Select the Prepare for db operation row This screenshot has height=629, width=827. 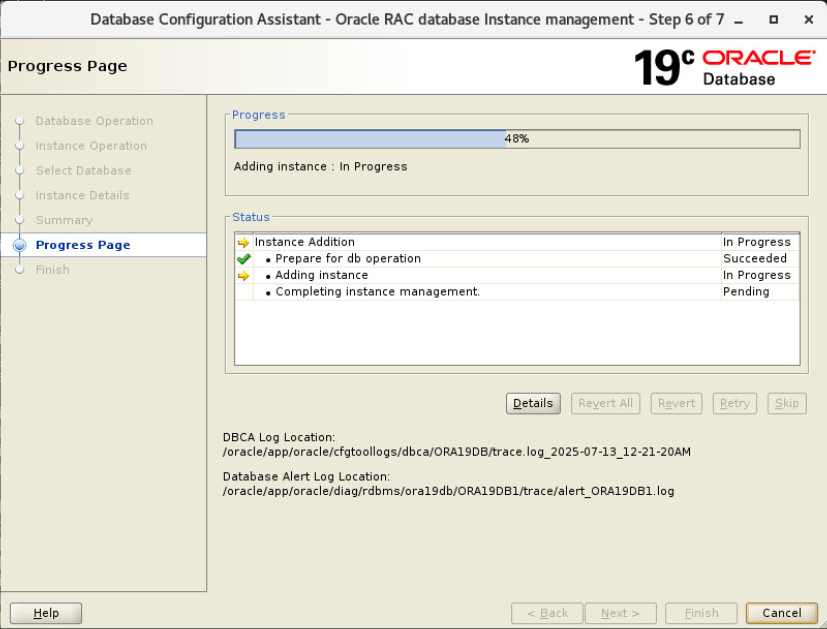[x=517, y=259]
